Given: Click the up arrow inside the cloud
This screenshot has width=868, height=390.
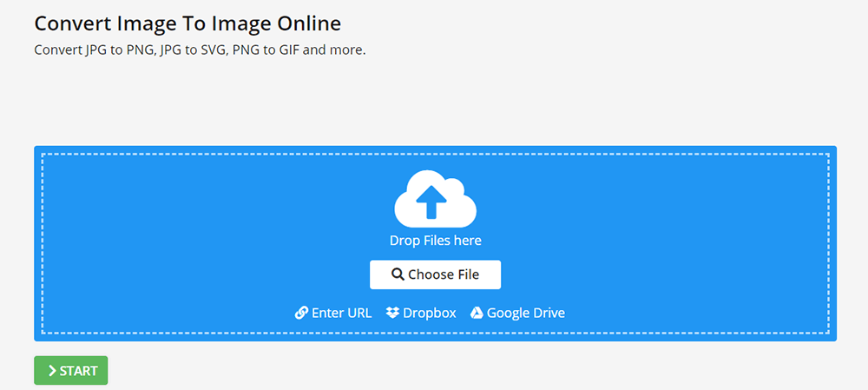Looking at the screenshot, I should click(x=431, y=203).
